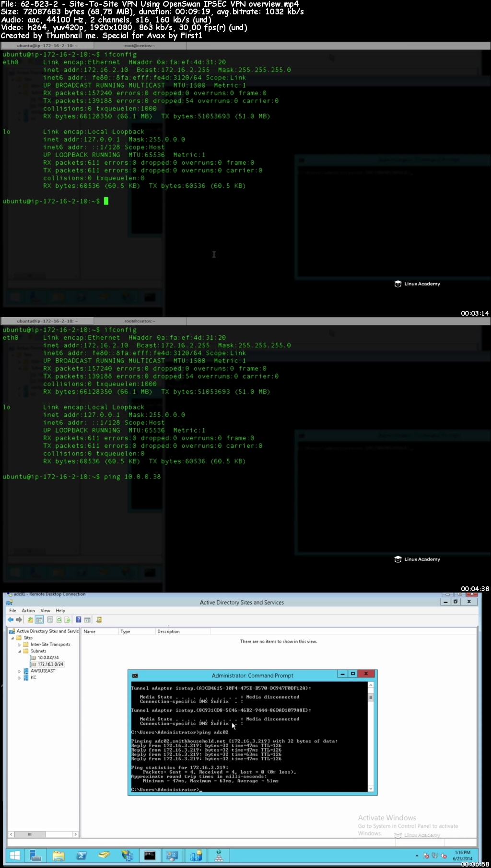
Task: Expand the KC site node
Action: click(19, 678)
